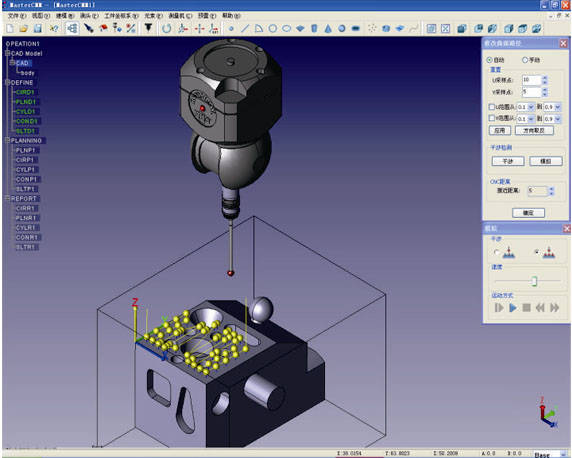Image resolution: width=572 pixels, height=458 pixels.
Task: Click the fit-to-window view icon
Action: coord(445,28)
